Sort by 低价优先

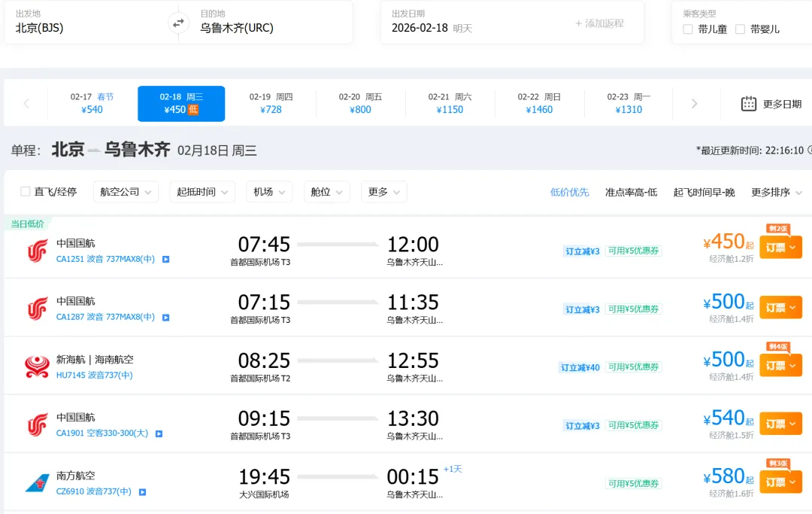(570, 192)
